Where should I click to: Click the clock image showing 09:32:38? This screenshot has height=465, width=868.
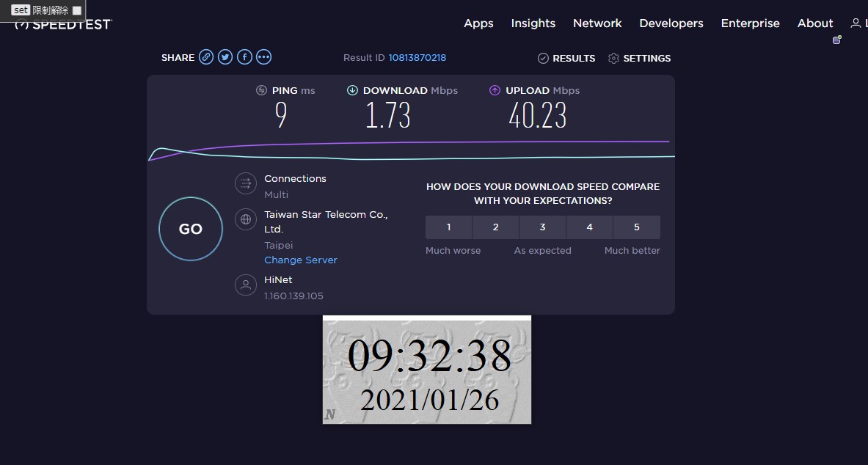pos(427,370)
